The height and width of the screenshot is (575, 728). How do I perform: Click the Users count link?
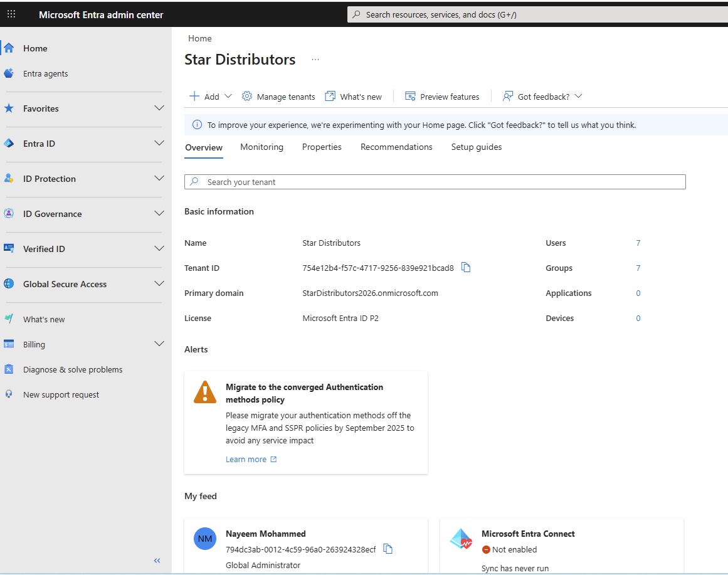pyautogui.click(x=638, y=243)
